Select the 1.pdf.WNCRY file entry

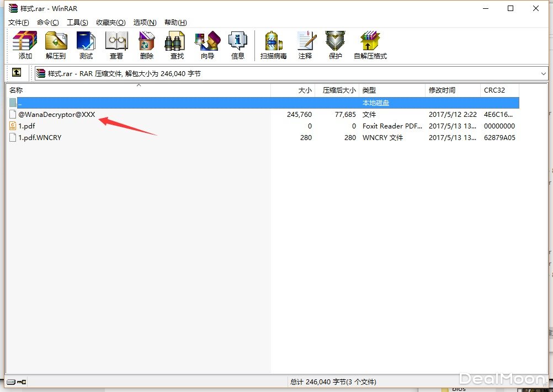[x=40, y=138]
